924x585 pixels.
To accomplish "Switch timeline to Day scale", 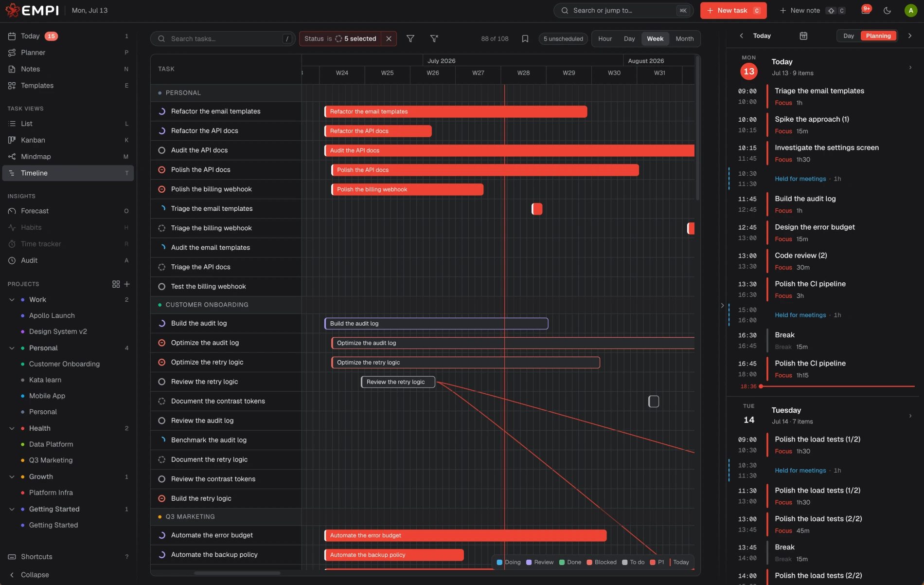I will [629, 38].
